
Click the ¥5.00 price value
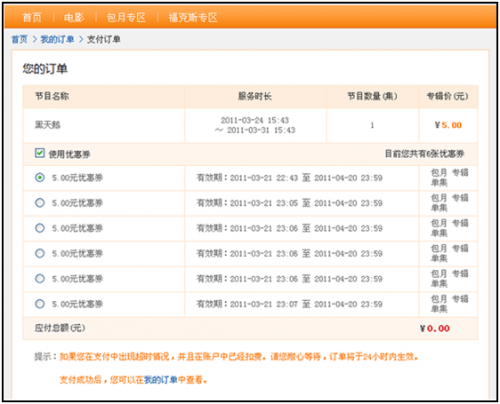coord(448,125)
